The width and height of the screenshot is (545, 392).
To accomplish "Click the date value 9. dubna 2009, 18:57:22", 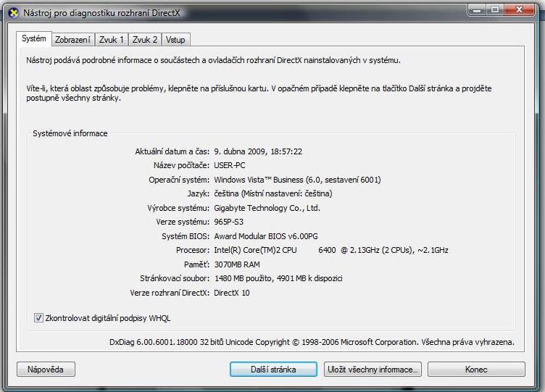I will [258, 151].
